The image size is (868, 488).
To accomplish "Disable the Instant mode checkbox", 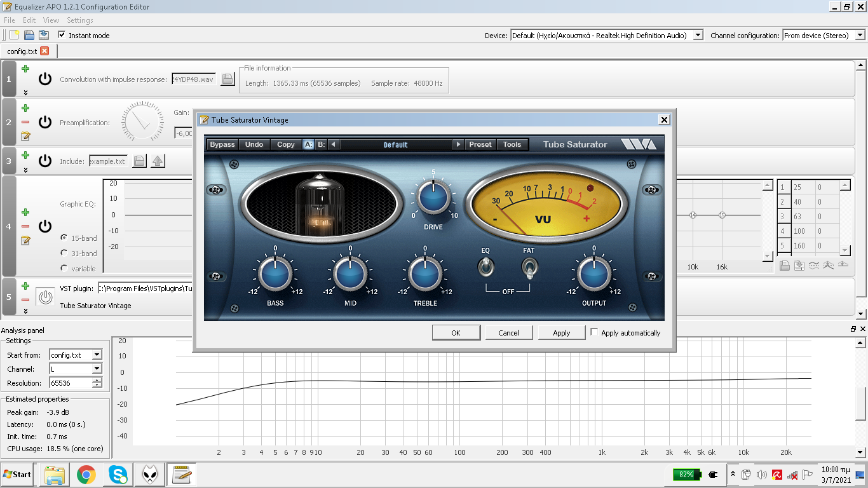I will click(62, 35).
